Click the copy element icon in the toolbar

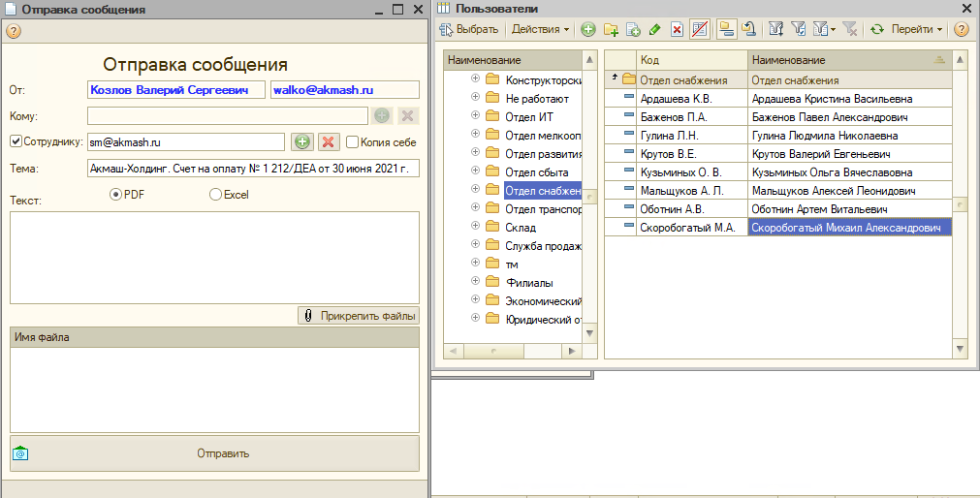pyautogui.click(x=633, y=29)
